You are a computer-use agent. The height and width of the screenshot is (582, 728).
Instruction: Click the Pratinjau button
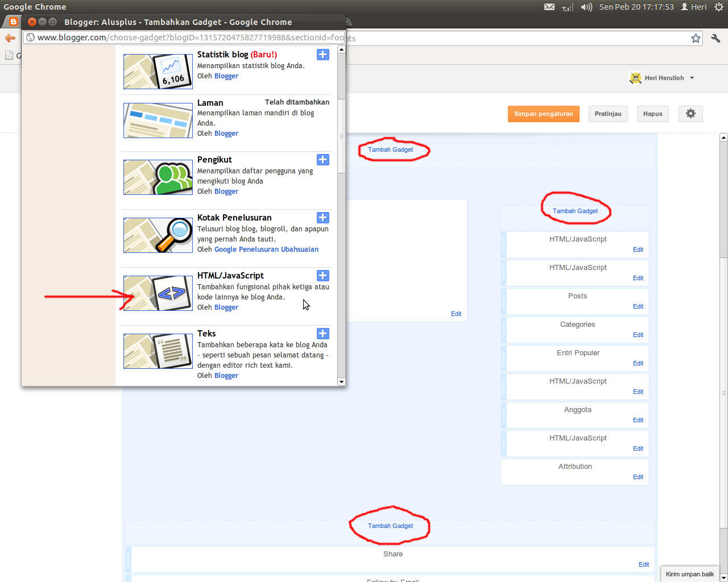tap(608, 114)
